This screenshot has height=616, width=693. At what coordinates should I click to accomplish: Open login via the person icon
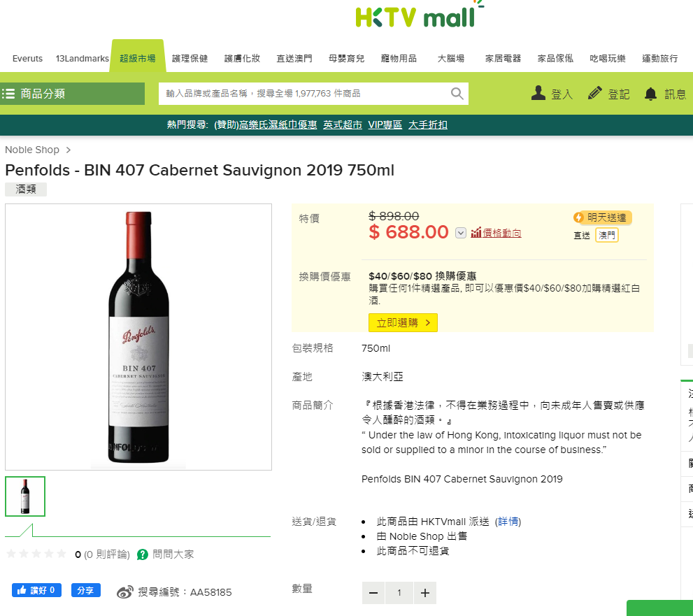[538, 93]
